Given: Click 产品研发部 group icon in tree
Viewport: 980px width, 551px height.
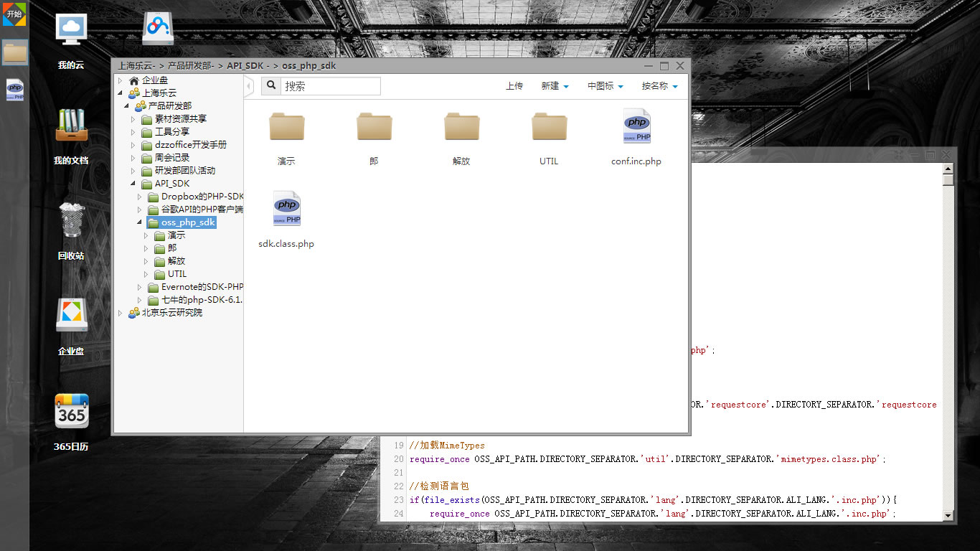Looking at the screenshot, I should click(x=140, y=106).
